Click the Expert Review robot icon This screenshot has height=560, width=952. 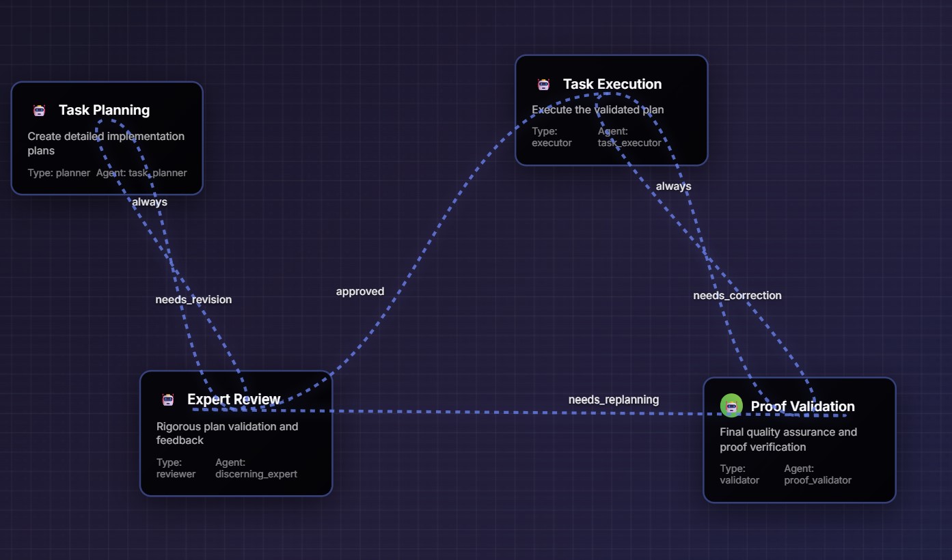point(168,400)
